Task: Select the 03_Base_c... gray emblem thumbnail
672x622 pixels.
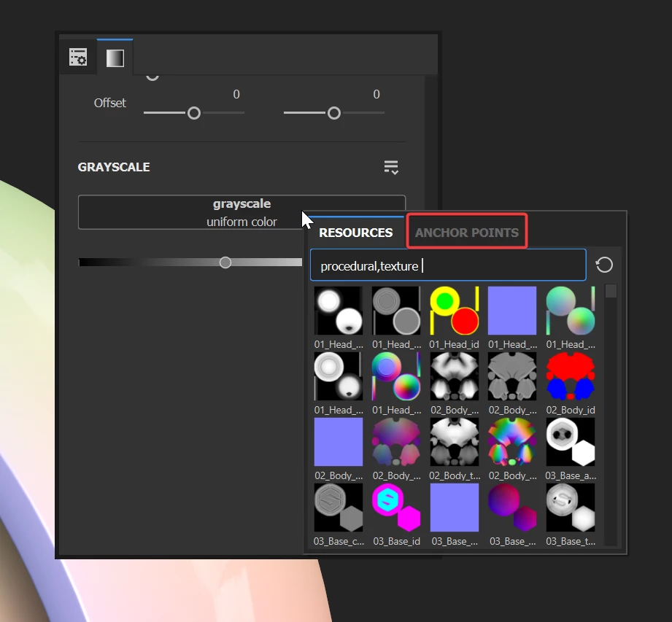Action: click(339, 508)
